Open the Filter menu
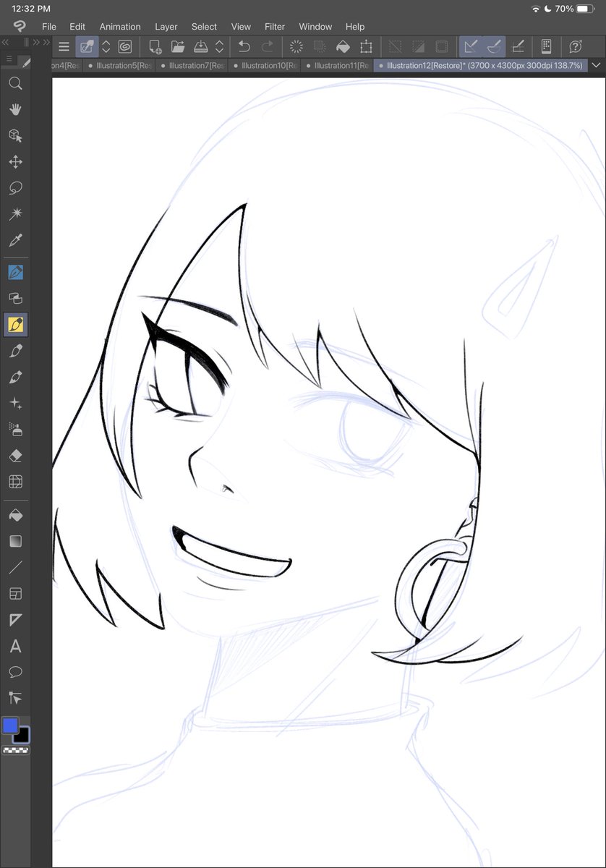 [275, 27]
